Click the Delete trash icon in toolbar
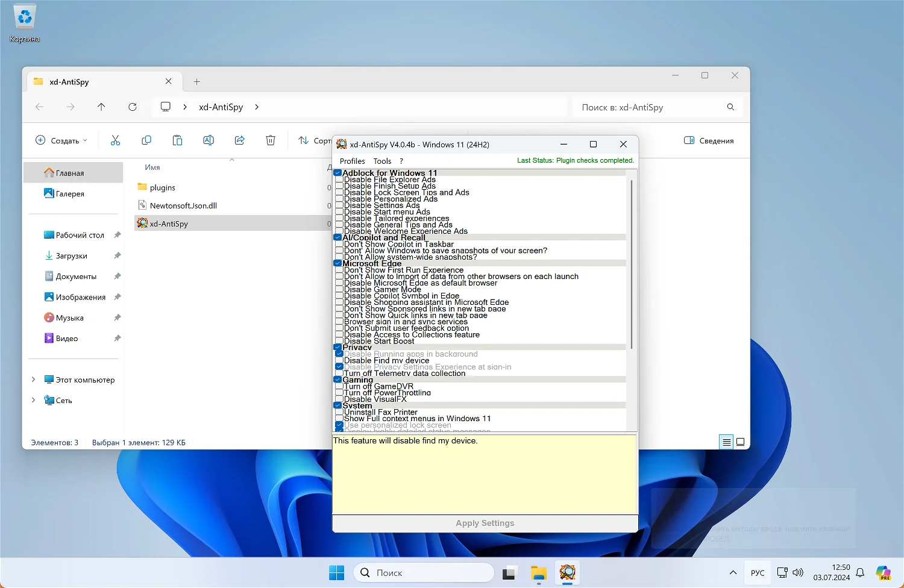This screenshot has height=588, width=904. (271, 140)
